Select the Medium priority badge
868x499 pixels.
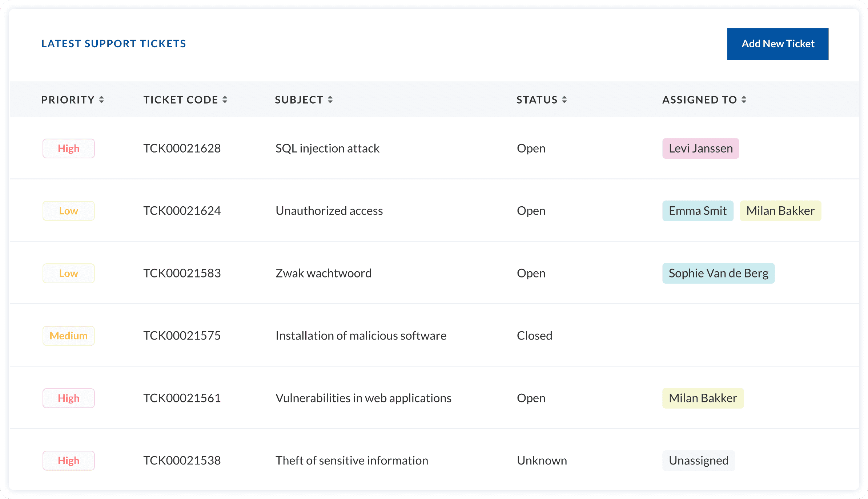tap(69, 336)
